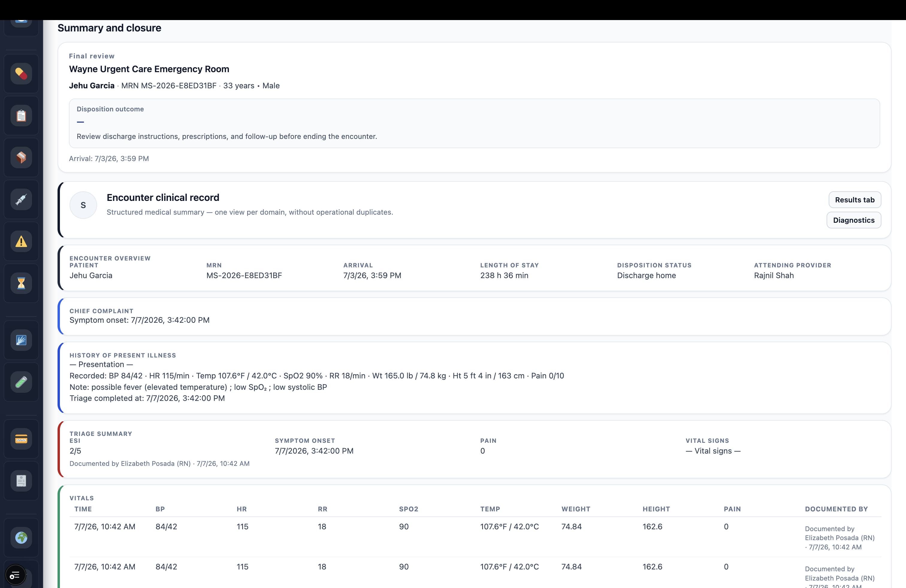Click the round list menu button
This screenshot has width=906, height=588.
15,575
